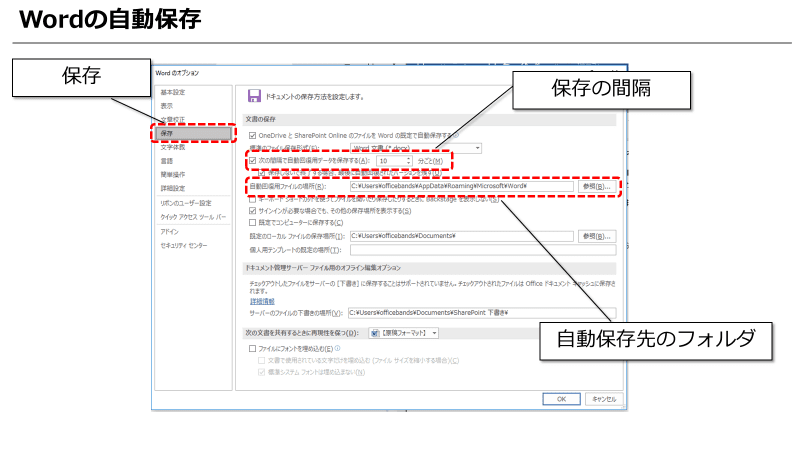Go to クイック アクセス ツール バー settings
Viewport: 800px width, 450px height.
pos(194,217)
